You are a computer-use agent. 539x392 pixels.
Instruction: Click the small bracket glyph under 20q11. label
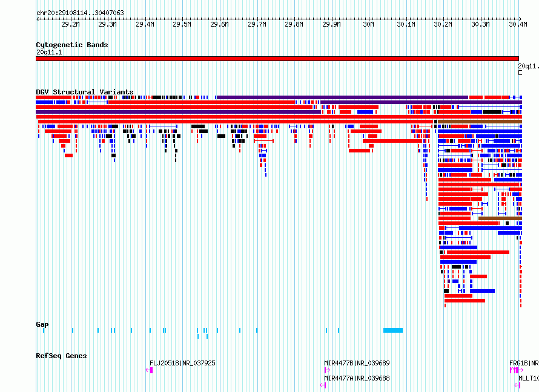pos(520,73)
